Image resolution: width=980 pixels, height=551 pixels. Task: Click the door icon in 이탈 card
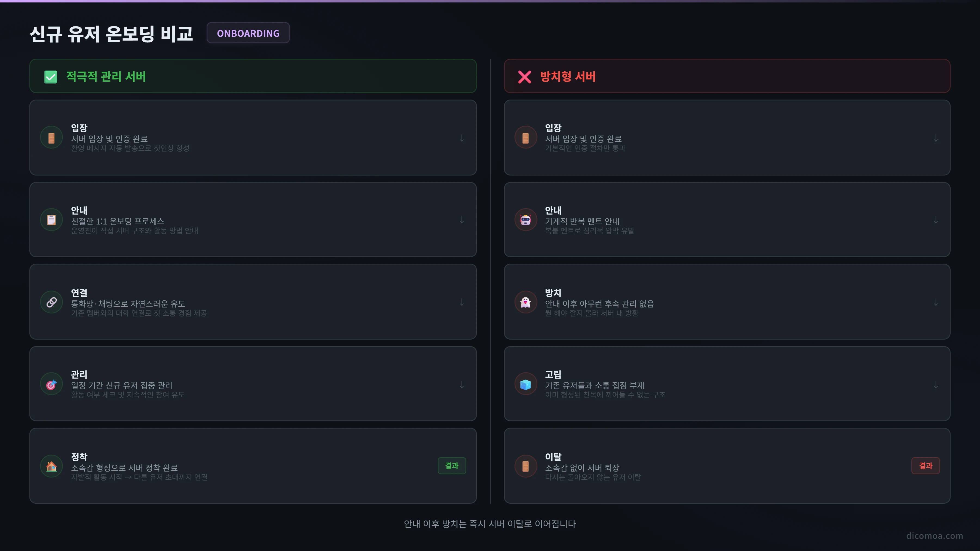[525, 466]
